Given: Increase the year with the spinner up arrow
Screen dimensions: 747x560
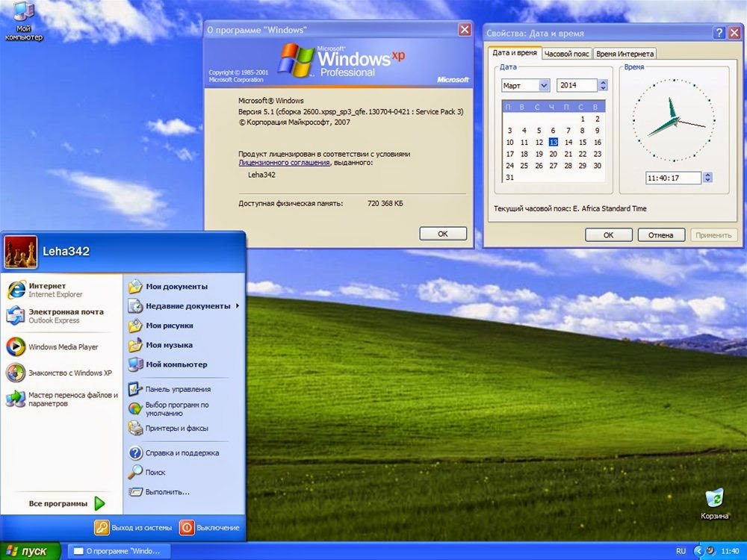Looking at the screenshot, I should (603, 82).
